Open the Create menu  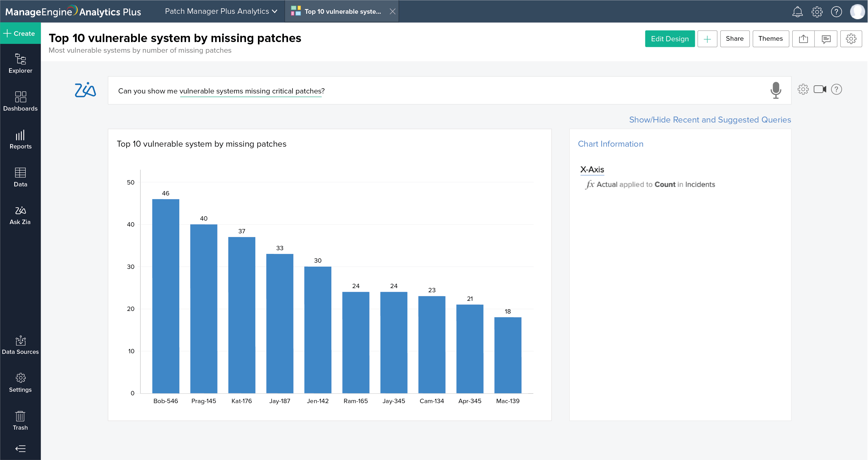pos(20,33)
